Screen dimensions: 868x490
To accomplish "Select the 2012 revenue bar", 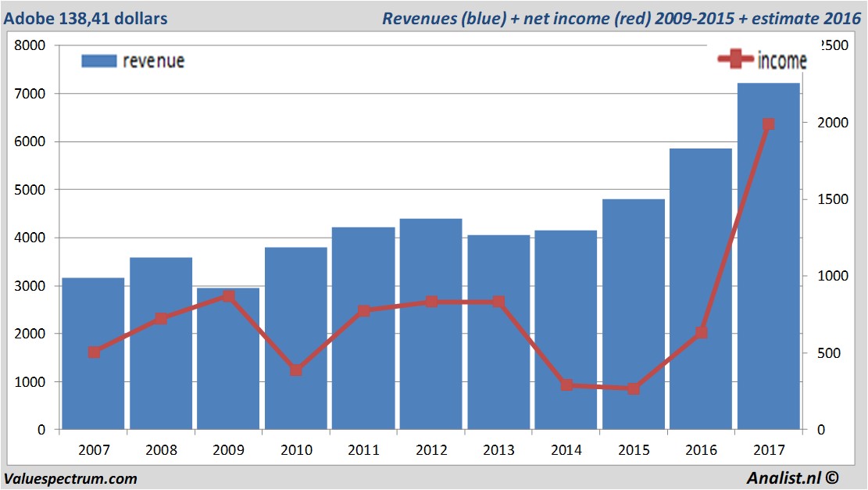I will [430, 324].
